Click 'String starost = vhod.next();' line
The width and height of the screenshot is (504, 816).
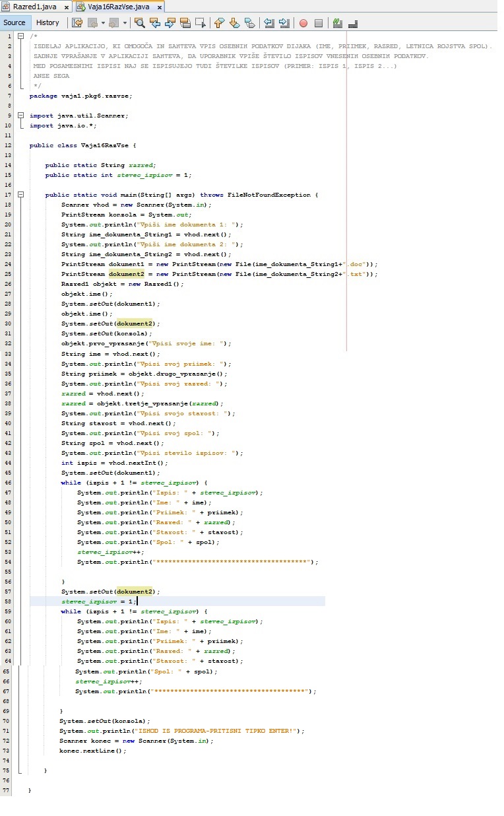[119, 423]
